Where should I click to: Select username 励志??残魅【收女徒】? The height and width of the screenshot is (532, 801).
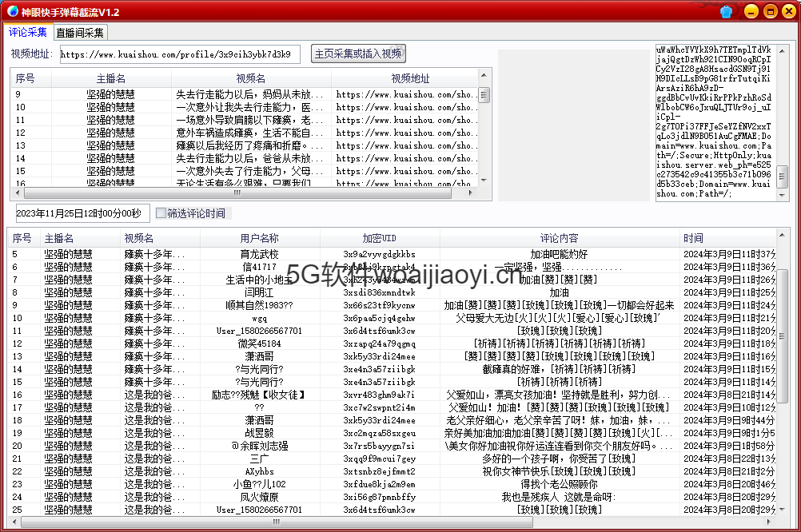point(260,395)
